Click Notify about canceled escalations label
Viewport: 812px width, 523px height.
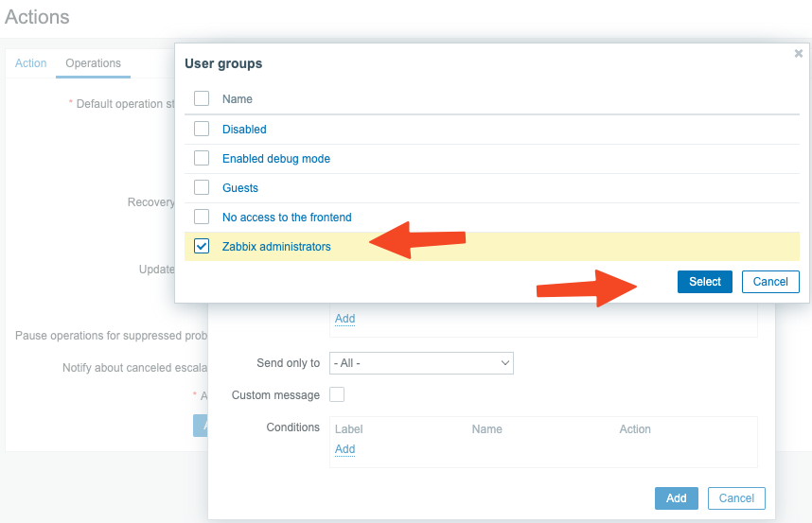point(134,368)
